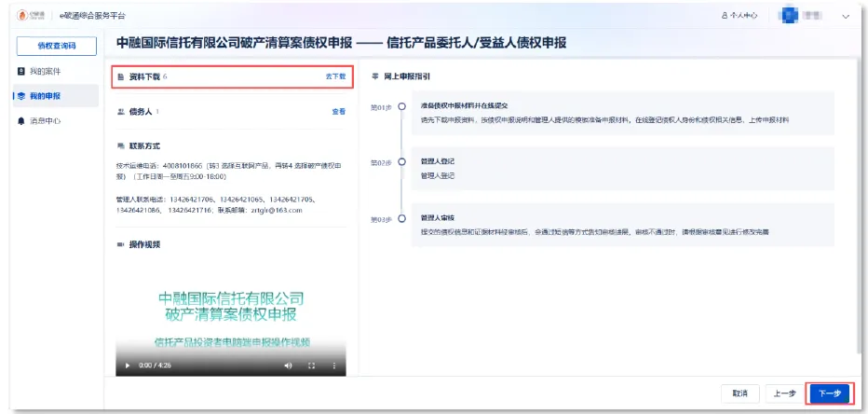Open the video more-options menu
This screenshot has width=868, height=414.
tap(333, 366)
